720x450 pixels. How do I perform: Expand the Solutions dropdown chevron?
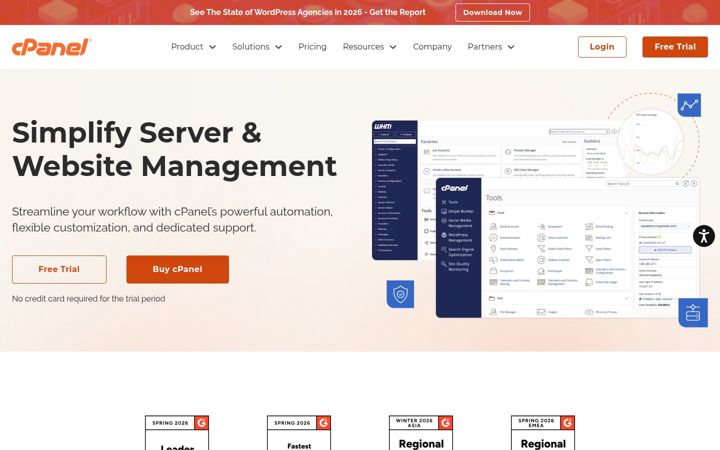tap(278, 47)
